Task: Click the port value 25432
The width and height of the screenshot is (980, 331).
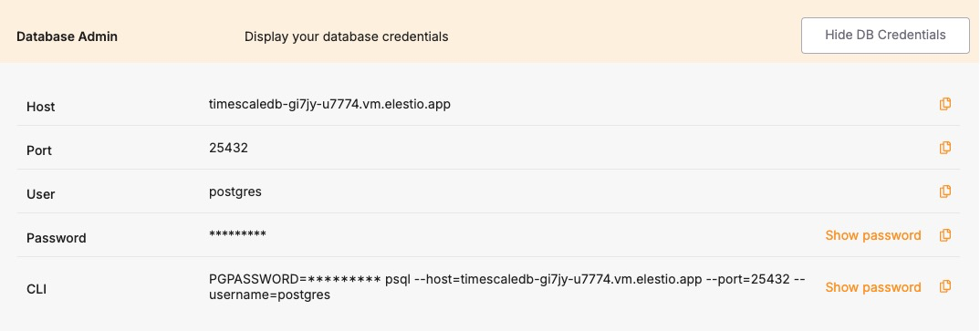Action: (228, 148)
